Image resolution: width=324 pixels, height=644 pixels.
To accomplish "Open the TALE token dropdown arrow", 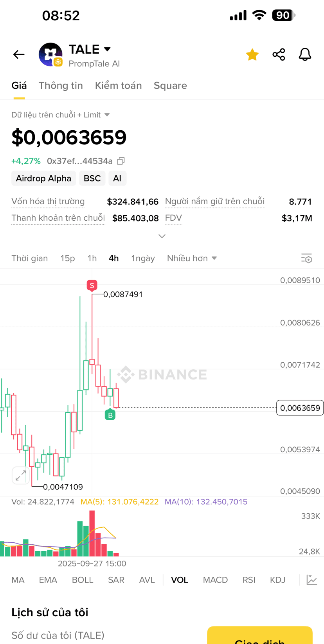I will (x=107, y=49).
